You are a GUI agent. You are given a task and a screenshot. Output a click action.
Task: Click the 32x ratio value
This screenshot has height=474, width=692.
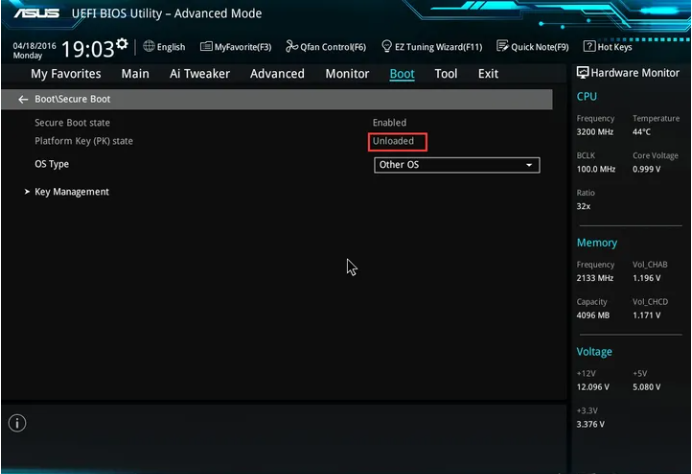pos(583,206)
